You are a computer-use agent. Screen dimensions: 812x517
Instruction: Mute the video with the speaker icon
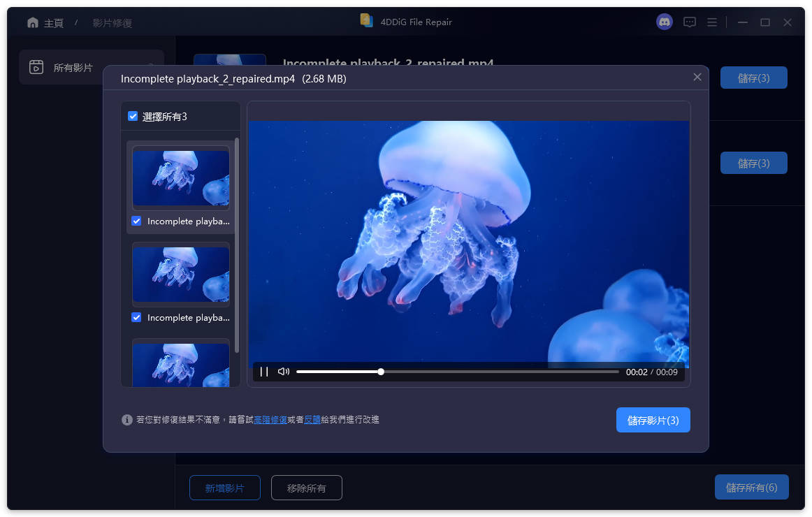click(282, 371)
